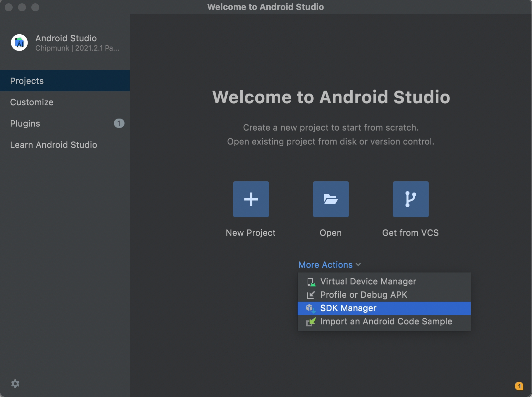Open the Plugins tab
The width and height of the screenshot is (532, 397).
65,123
